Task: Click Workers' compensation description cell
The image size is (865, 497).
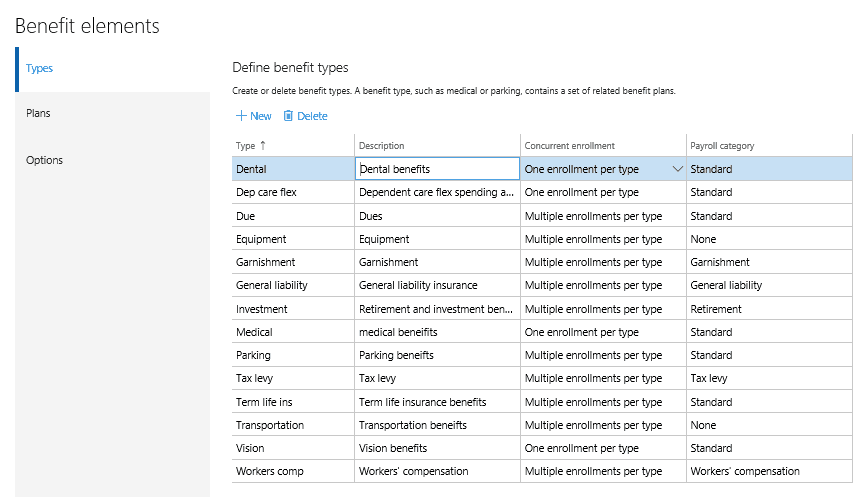Action: [437, 472]
